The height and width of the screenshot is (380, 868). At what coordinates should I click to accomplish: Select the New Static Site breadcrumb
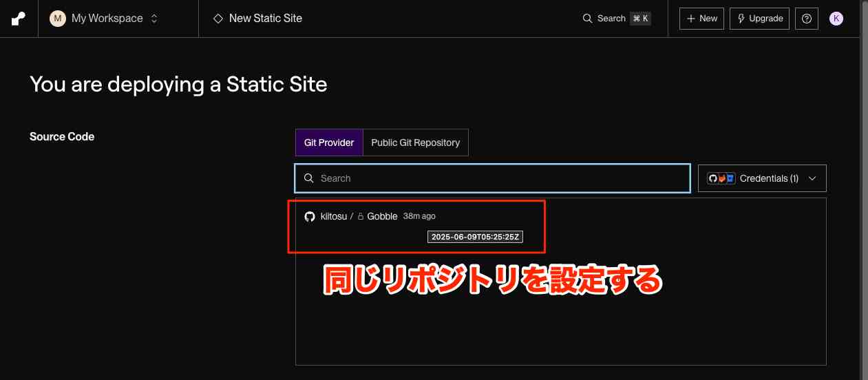tap(265, 19)
